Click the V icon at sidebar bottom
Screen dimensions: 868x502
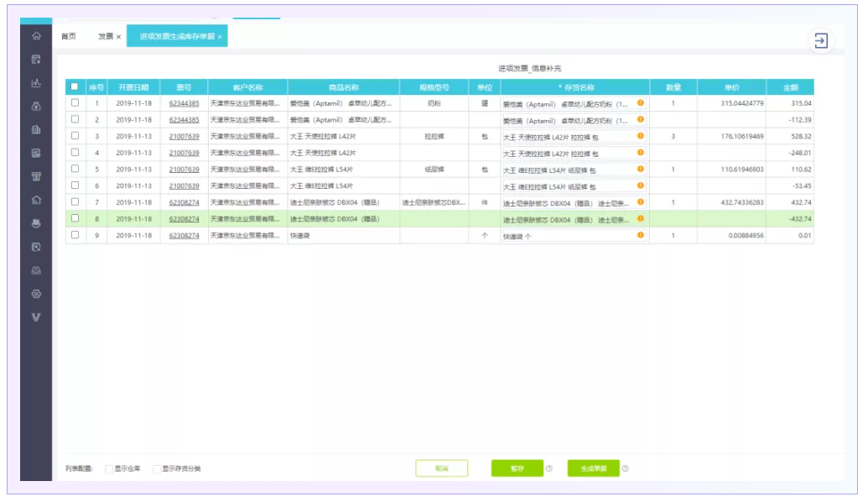click(x=36, y=318)
